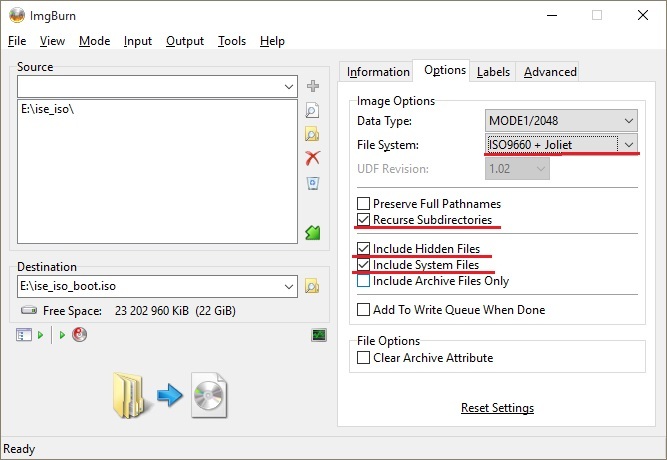The width and height of the screenshot is (667, 460).
Task: Open the Help menu
Action: click(x=272, y=41)
